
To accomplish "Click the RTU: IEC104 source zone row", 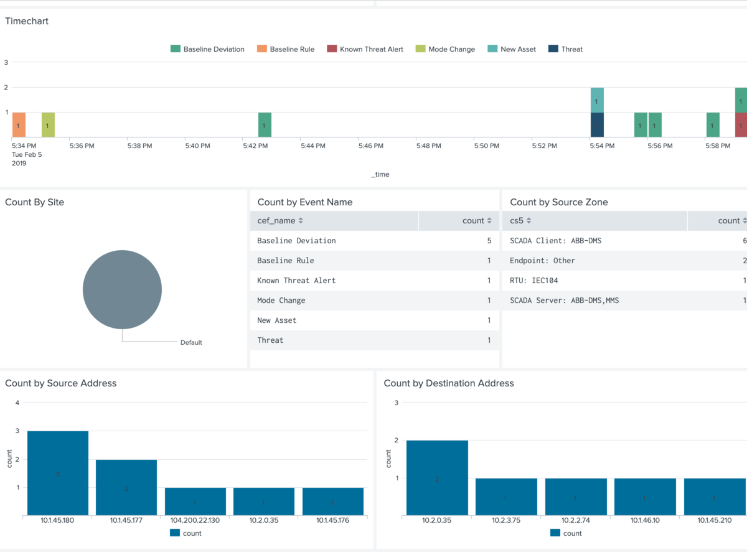I will pos(533,281).
